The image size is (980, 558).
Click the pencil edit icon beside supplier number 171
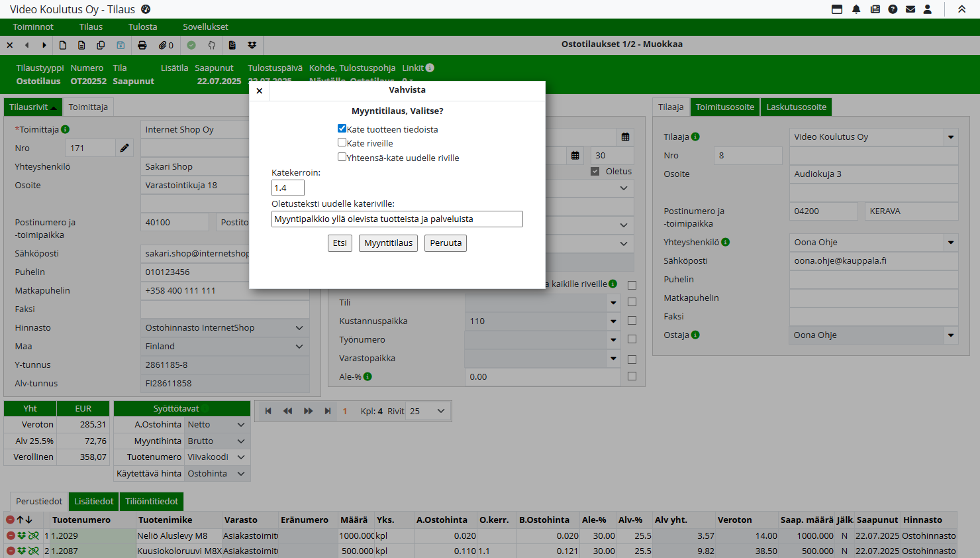point(124,148)
